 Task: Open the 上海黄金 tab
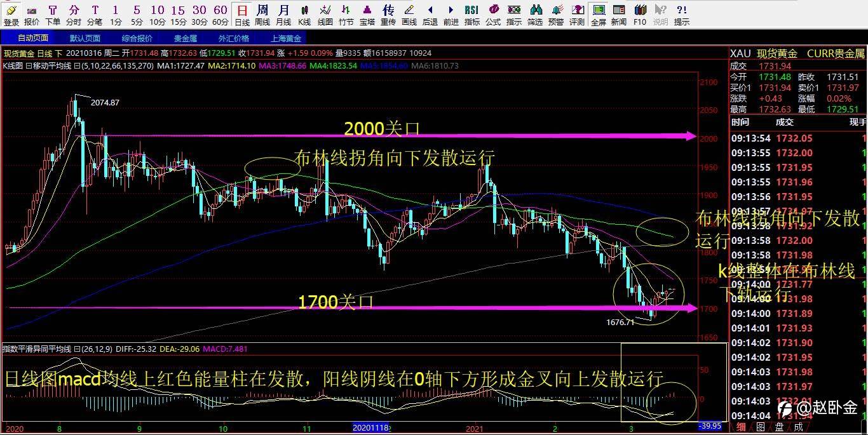click(286, 38)
